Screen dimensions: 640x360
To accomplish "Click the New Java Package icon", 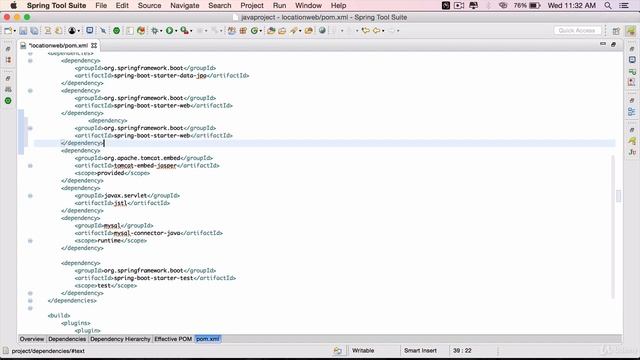I will (x=243, y=31).
